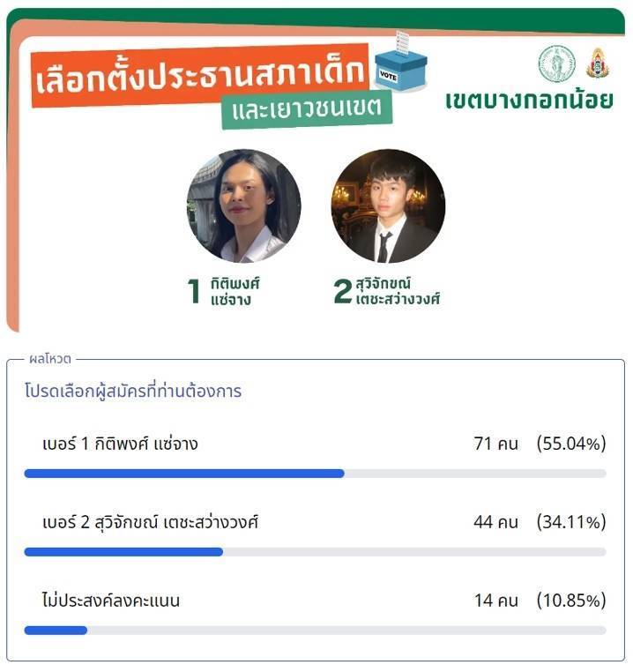Click the name กิติพงศ์ แซ่จาง under photo

coord(235,291)
